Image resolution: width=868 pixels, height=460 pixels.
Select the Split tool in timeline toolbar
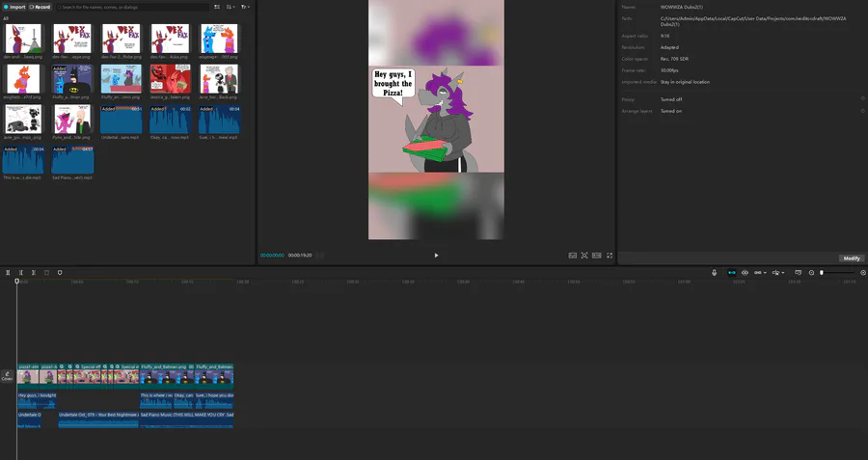[8, 272]
